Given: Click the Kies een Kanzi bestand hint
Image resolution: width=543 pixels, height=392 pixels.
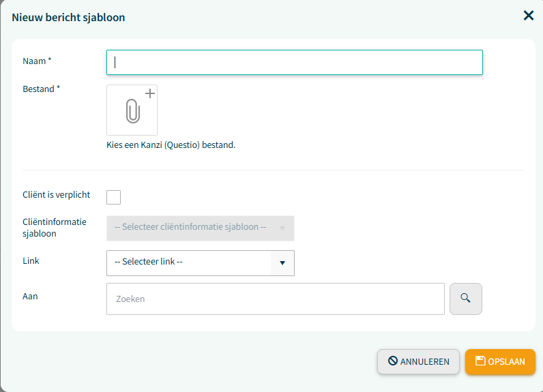Looking at the screenshot, I should coord(171,145).
